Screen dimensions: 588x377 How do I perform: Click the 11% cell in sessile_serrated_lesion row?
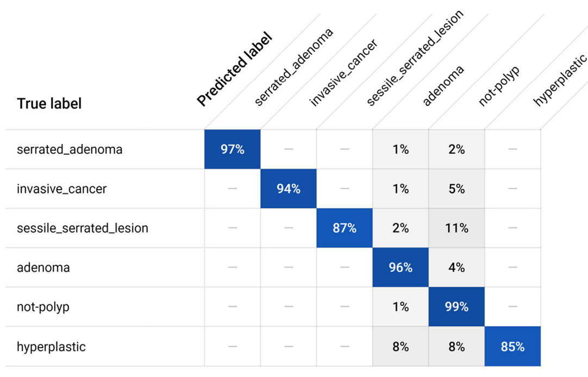tap(456, 228)
